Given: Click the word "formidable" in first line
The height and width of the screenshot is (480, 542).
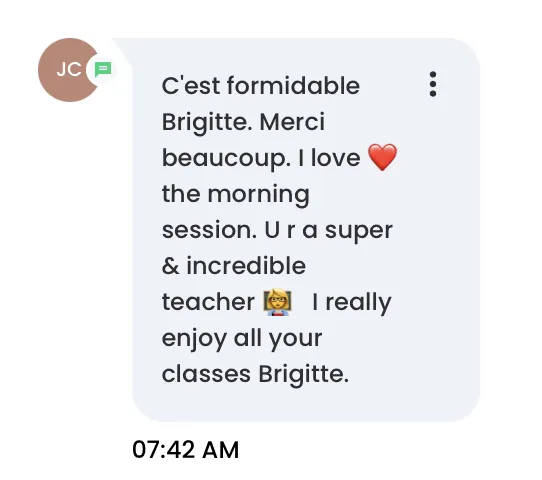Looking at the screenshot, I should 293,86.
